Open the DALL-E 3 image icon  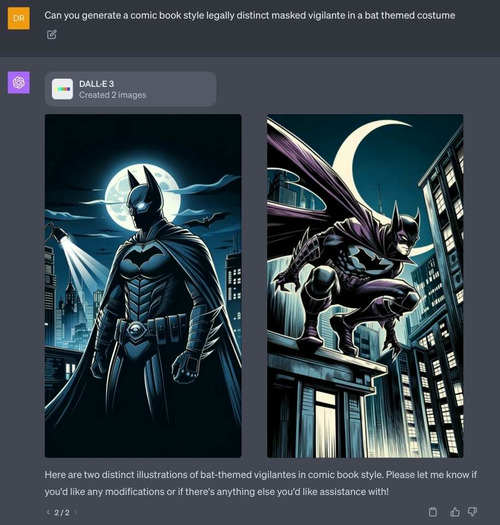(x=62, y=89)
